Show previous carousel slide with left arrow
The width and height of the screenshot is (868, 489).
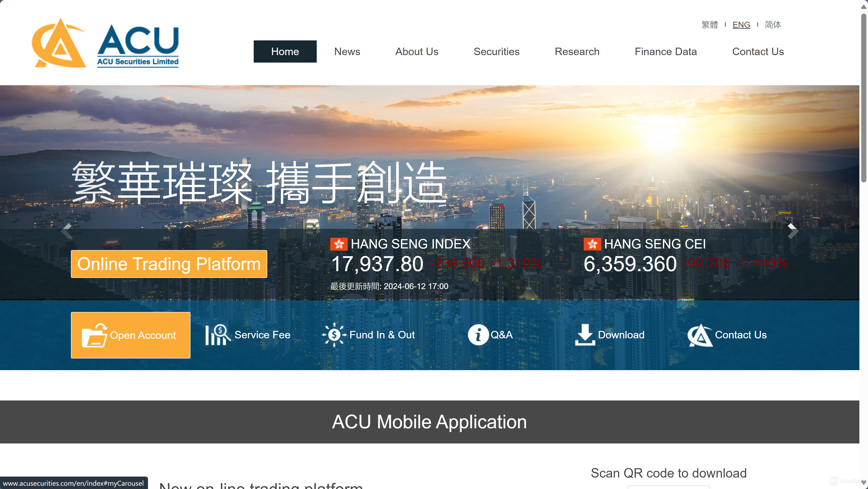[x=66, y=231]
